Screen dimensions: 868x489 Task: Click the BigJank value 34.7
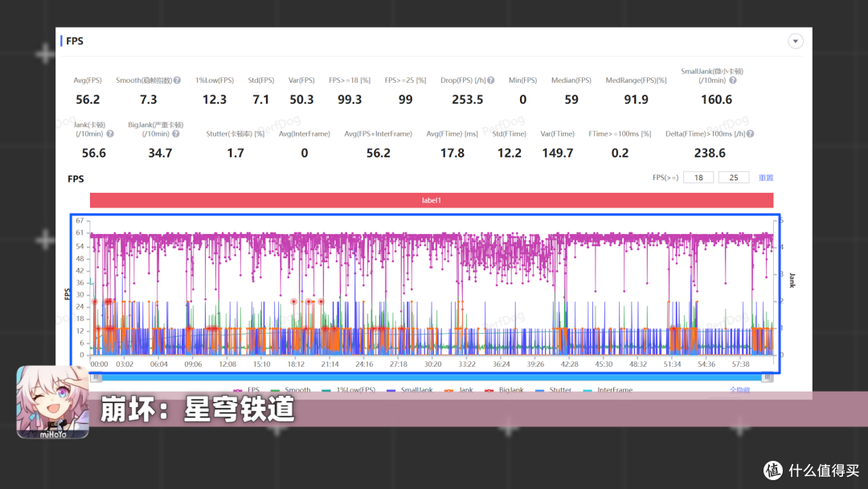(160, 153)
